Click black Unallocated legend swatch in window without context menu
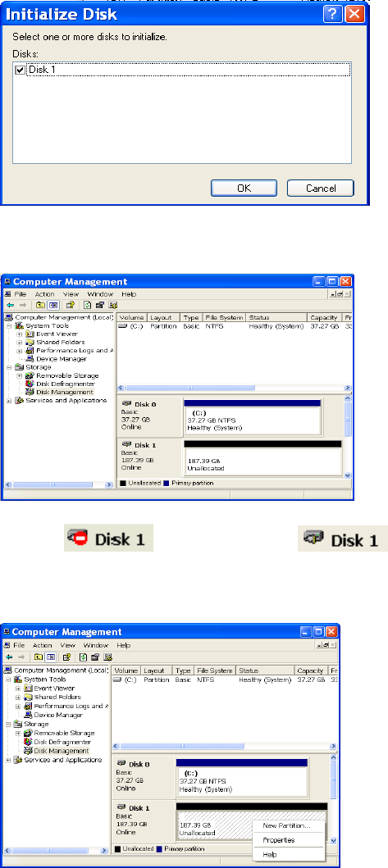Screen dimensions: 388x868 pos(123,484)
